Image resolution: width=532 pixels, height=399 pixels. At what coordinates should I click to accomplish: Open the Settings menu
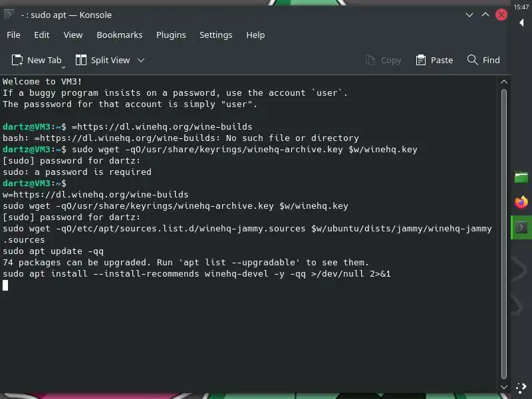(x=215, y=35)
